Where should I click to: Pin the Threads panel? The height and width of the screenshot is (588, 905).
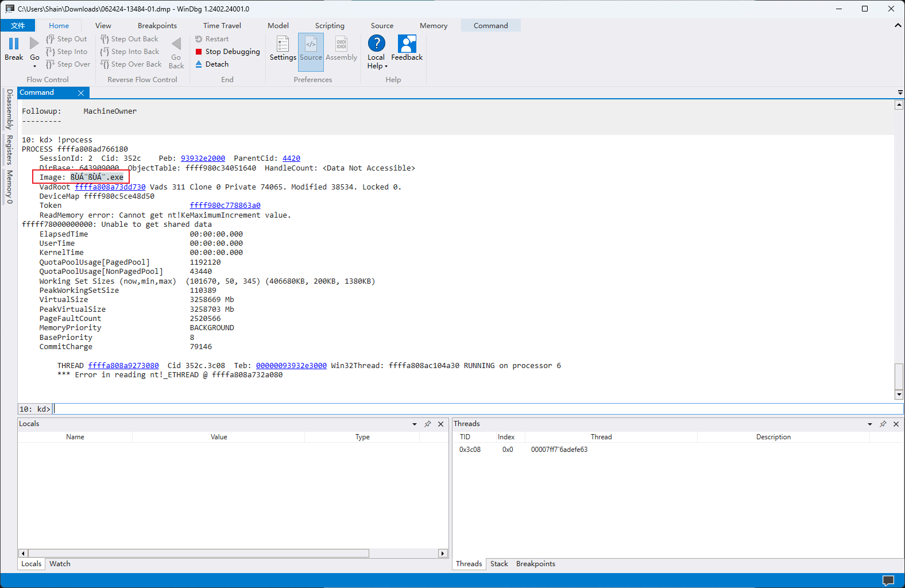[883, 424]
